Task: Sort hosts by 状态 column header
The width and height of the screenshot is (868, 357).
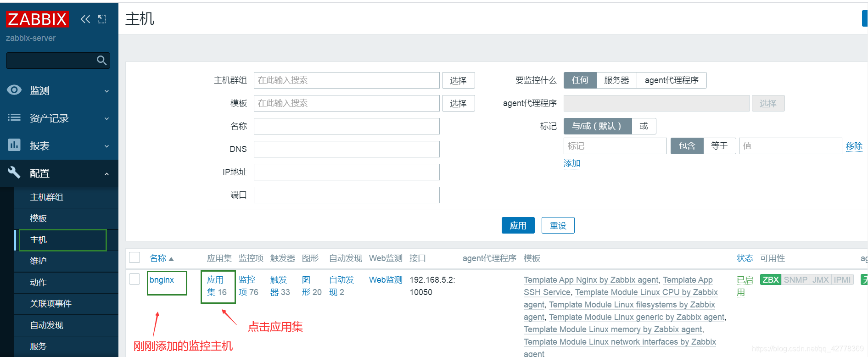Action: (745, 258)
